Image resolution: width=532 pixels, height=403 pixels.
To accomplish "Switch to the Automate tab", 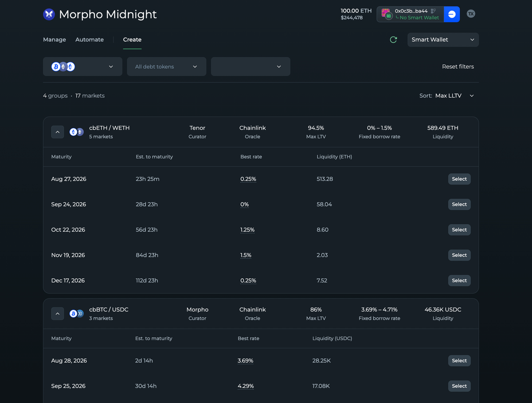I will point(90,40).
